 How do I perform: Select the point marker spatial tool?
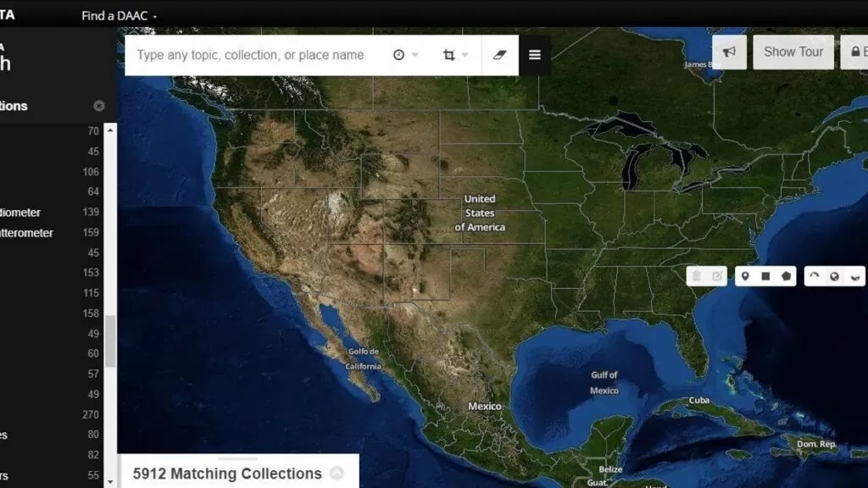pos(745,276)
